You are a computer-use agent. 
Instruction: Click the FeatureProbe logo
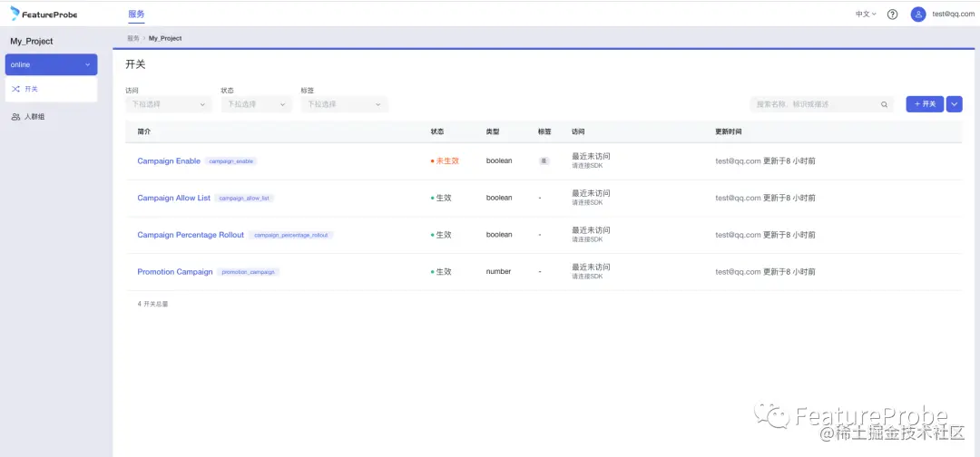pos(44,14)
